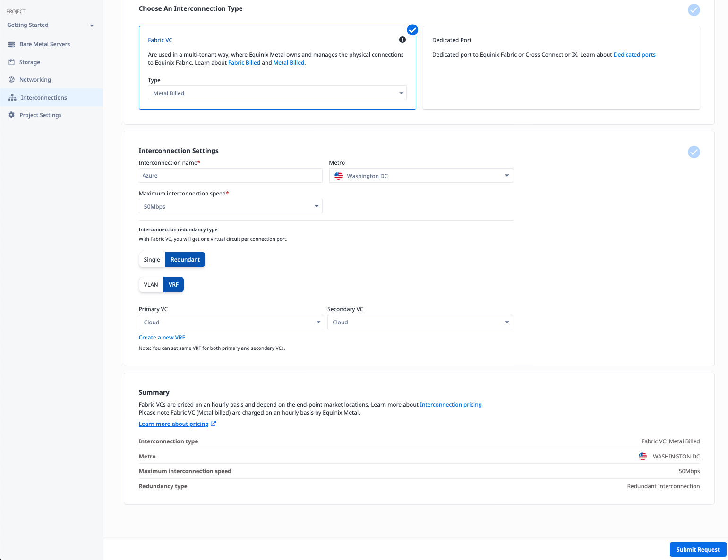The image size is (728, 560).
Task: Click the 'Summary' section heading
Action: tap(154, 392)
